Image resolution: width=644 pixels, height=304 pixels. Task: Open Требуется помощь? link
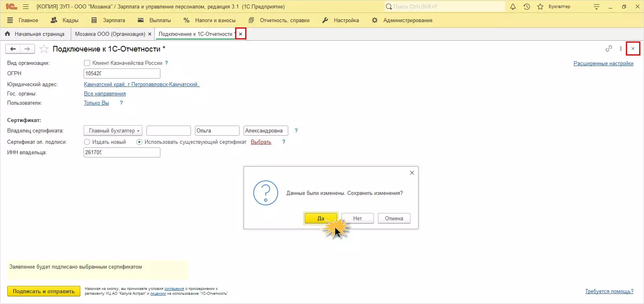click(609, 292)
